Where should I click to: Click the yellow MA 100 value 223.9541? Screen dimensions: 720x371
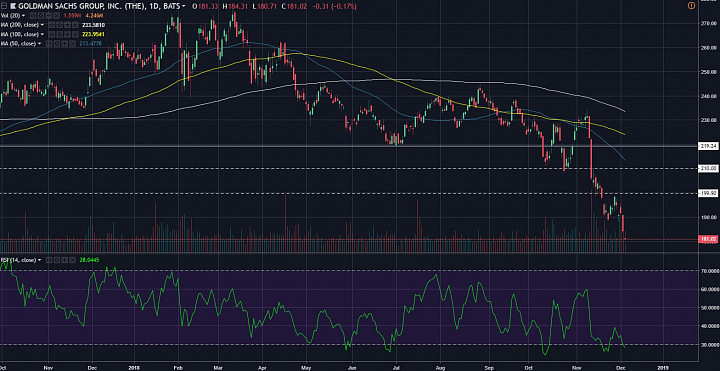93,34
